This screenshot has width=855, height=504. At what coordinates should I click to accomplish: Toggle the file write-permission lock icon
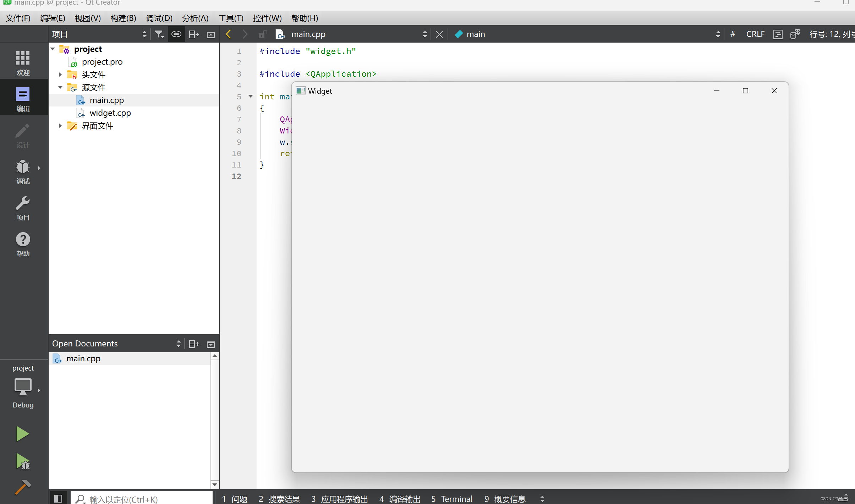coord(263,34)
